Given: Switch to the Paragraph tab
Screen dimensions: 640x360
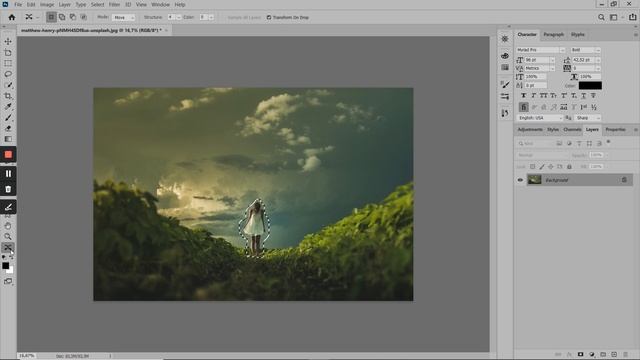Looking at the screenshot, I should tap(553, 35).
